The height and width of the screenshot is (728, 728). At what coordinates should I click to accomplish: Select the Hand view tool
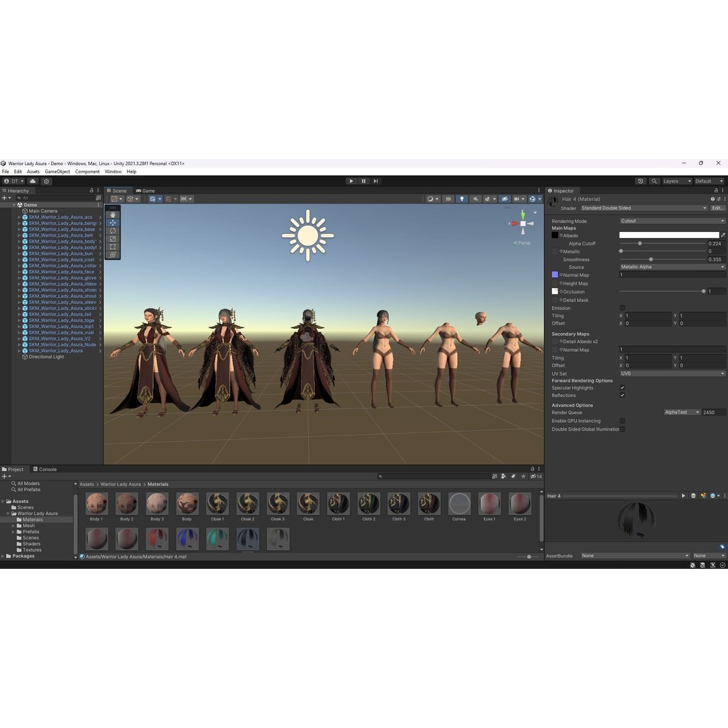coord(113,215)
